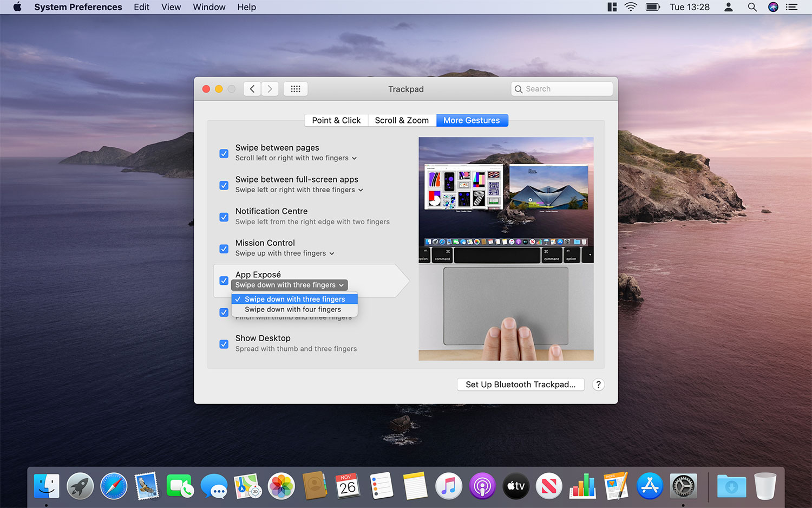The height and width of the screenshot is (508, 812).
Task: Switch to the Point & Click tab
Action: pos(336,120)
